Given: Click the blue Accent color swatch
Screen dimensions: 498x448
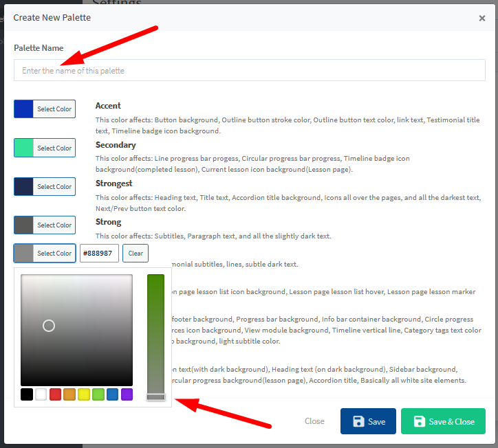Looking at the screenshot, I should (x=23, y=109).
